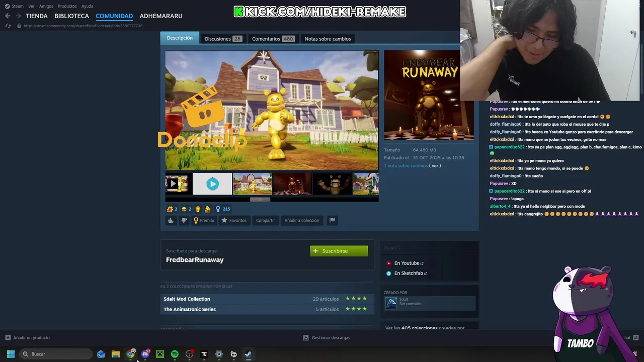This screenshot has height=362, width=644.
Task: Open the Sdalt creator profile
Action: [430, 303]
